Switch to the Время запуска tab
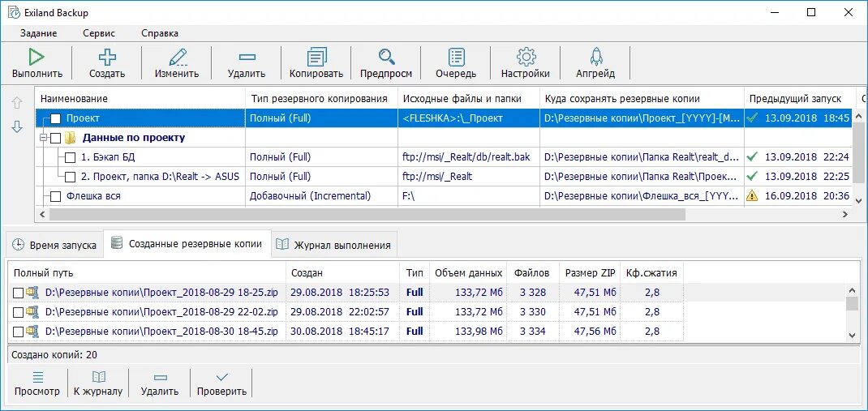Screen dimensions: 868x411 tap(55, 245)
